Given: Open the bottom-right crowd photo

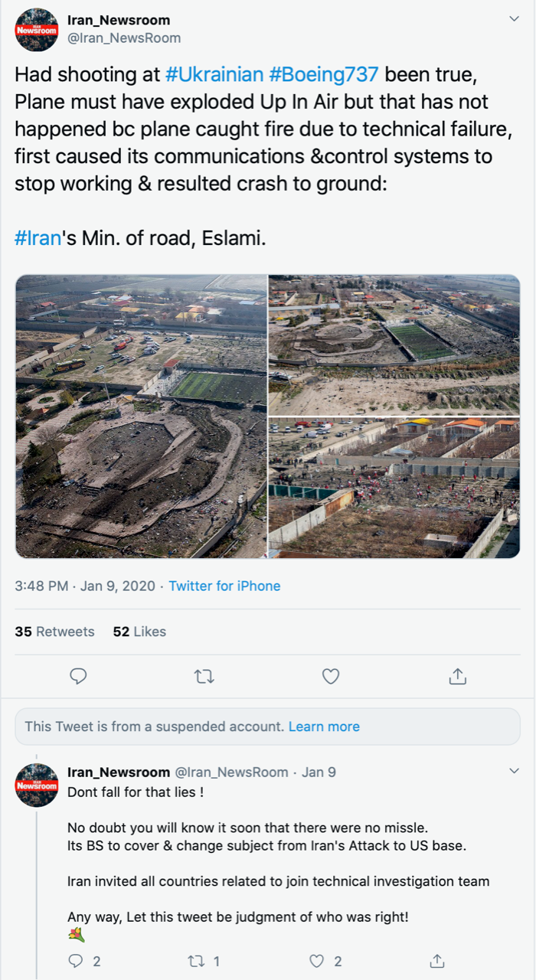Looking at the screenshot, I should point(394,488).
